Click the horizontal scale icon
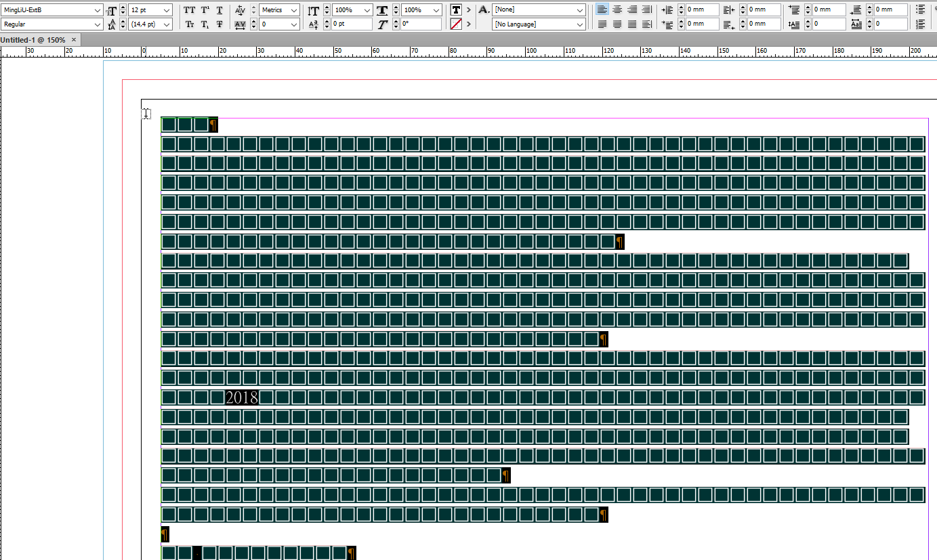Screen dimensions: 937x560 pos(382,10)
